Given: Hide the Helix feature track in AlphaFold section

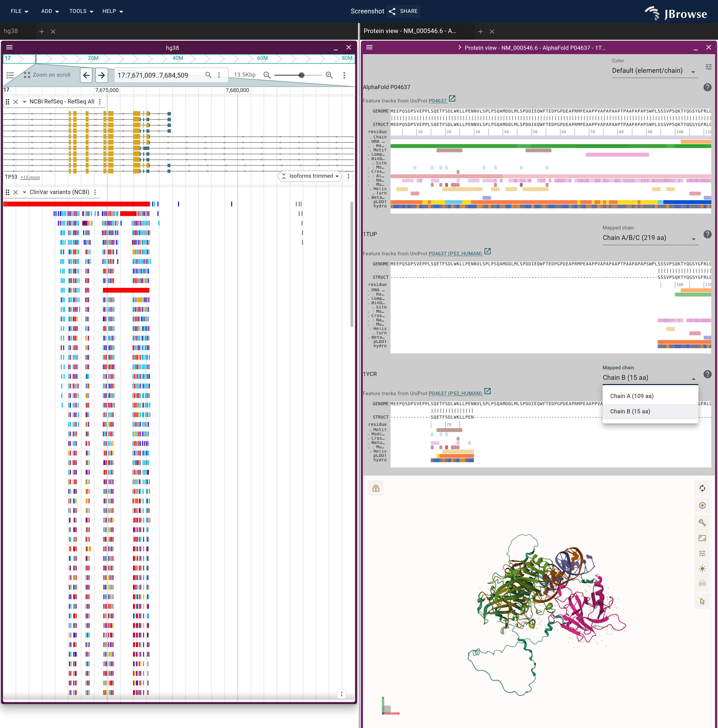Looking at the screenshot, I should point(370,189).
